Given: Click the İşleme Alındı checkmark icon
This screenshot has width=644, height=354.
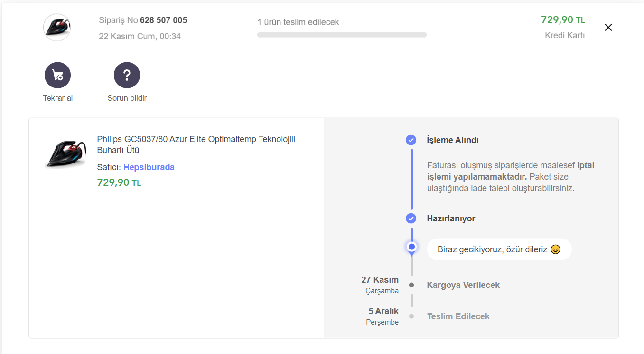Looking at the screenshot, I should 411,140.
